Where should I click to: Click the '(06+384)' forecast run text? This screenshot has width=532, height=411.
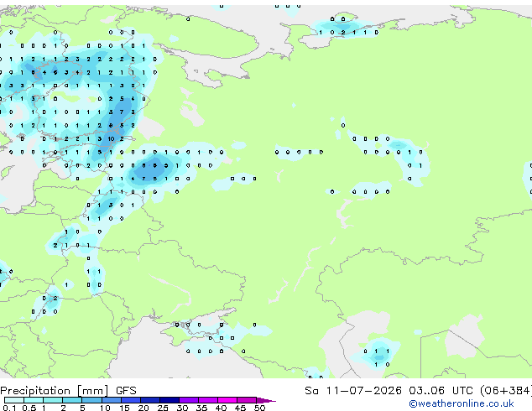click(506, 391)
